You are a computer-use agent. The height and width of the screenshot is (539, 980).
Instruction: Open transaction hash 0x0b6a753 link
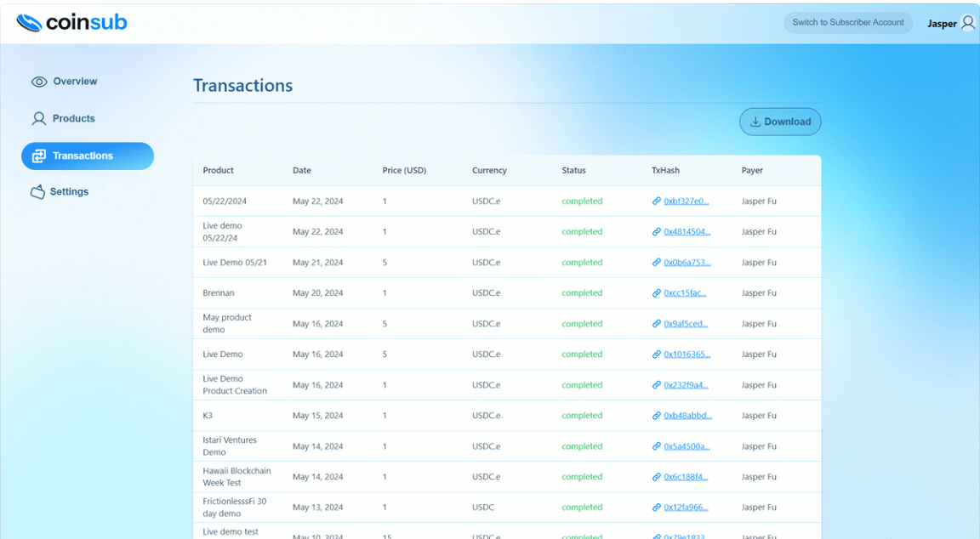pos(687,263)
